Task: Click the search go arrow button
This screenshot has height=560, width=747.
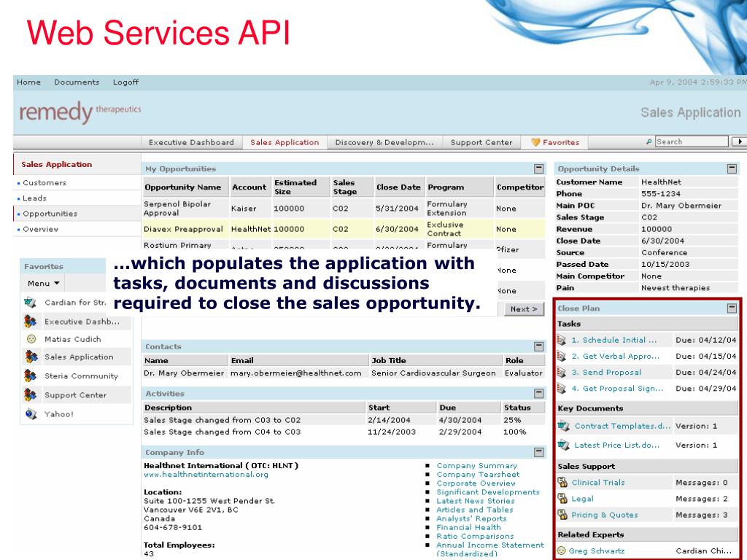Action: coord(740,141)
